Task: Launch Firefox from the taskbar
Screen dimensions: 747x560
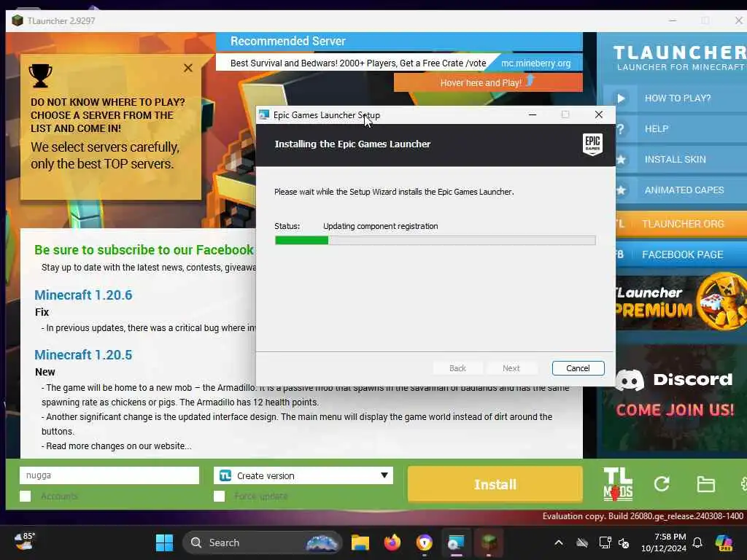Action: [392, 542]
